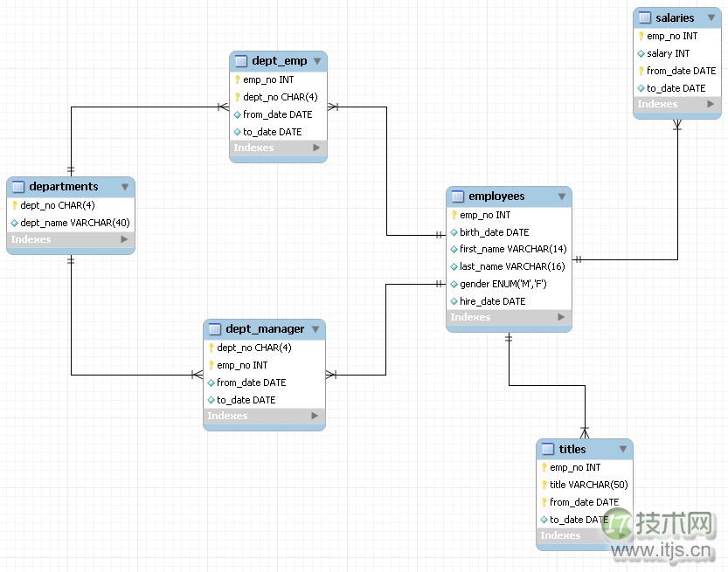Select to_date DATE column in dept_manager

pos(246,400)
